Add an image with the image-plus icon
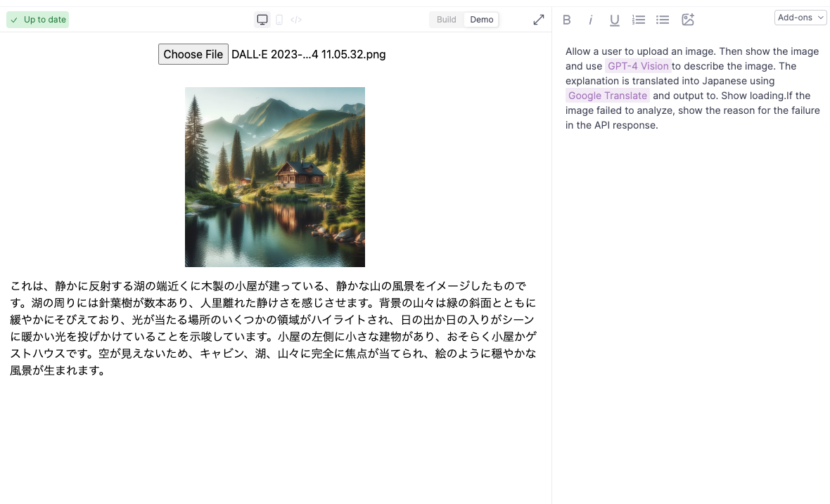Viewport: 830px width, 504px height. point(688,20)
